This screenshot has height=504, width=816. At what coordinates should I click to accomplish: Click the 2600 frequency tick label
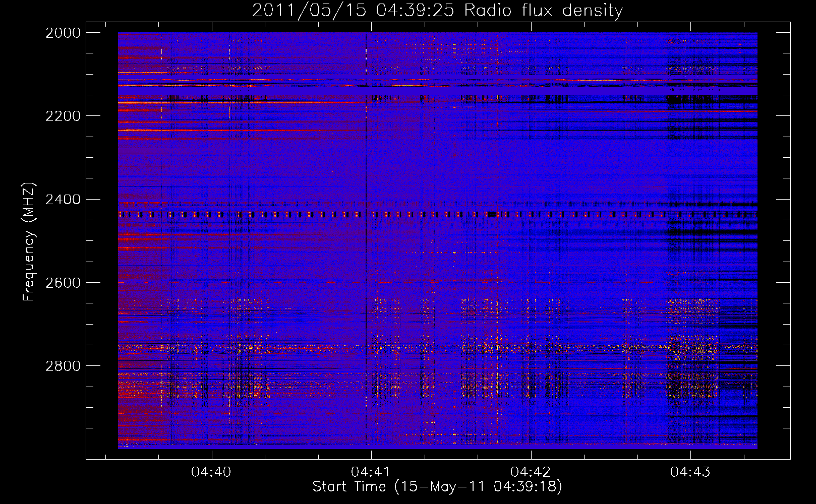[x=63, y=283]
